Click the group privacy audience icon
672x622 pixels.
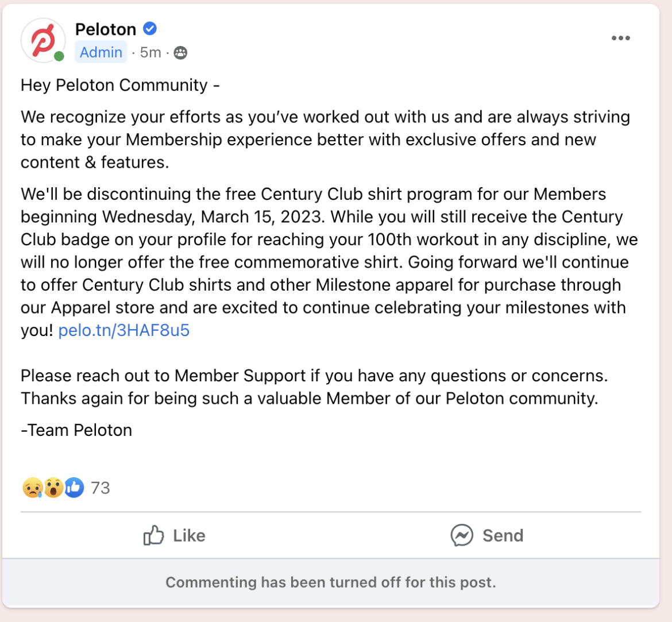click(180, 53)
